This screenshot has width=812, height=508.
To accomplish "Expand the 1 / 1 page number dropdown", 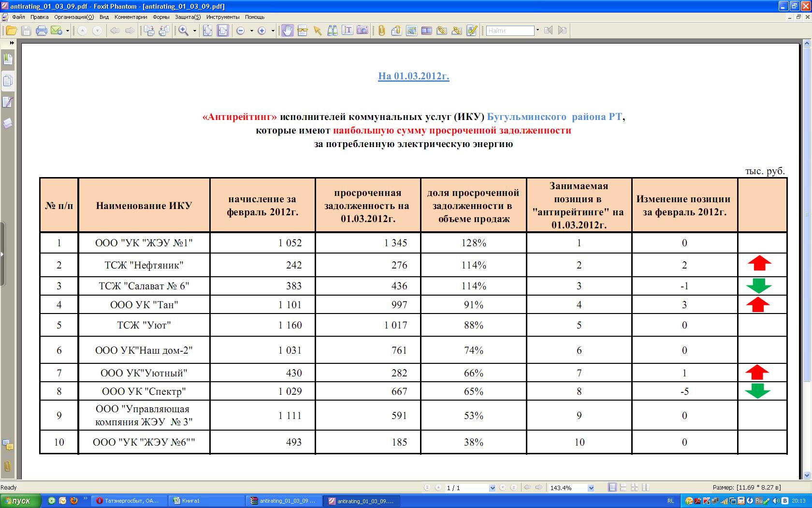I will [492, 488].
